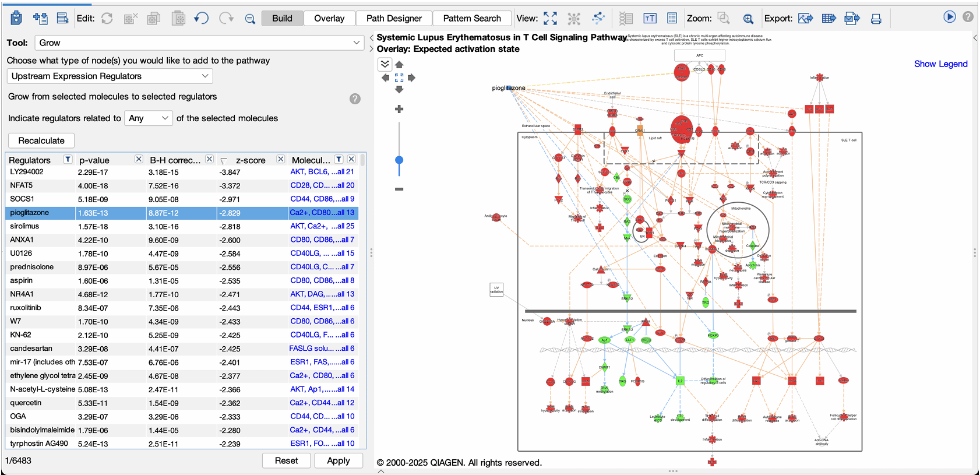Click the search magnifier icon beside Build
The height and width of the screenshot is (475, 980).
[250, 19]
